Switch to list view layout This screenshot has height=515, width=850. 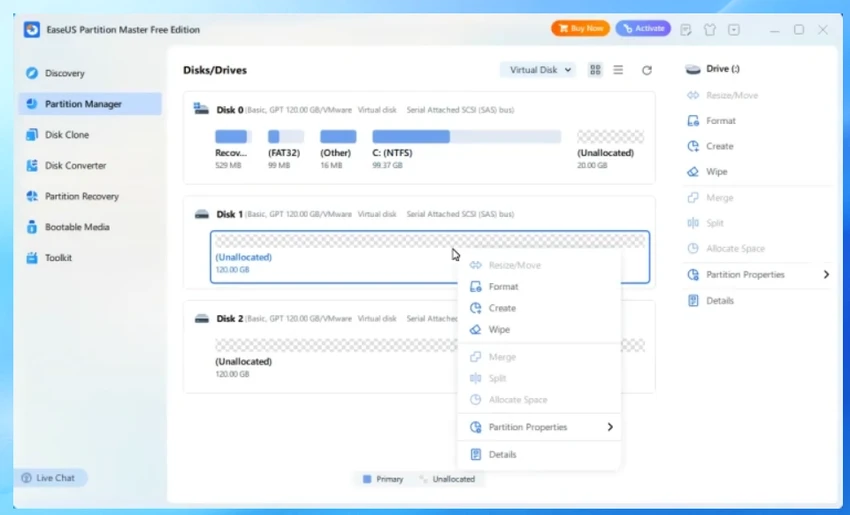(618, 70)
